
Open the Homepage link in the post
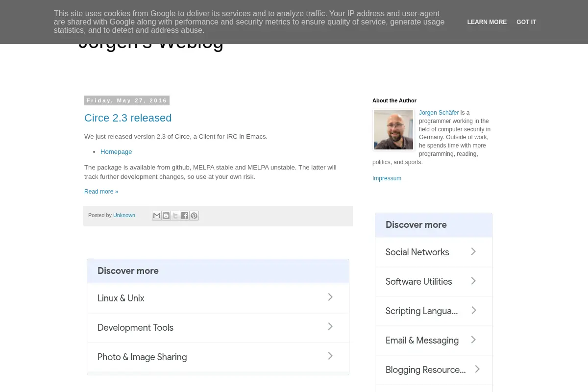116,152
